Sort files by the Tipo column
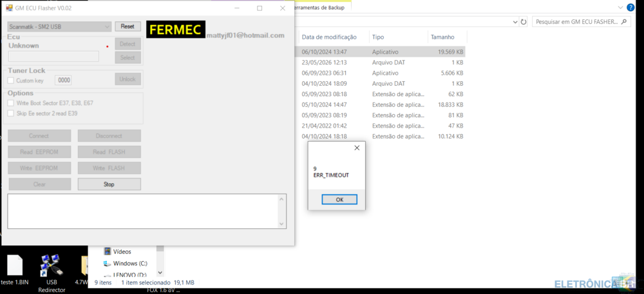 378,37
